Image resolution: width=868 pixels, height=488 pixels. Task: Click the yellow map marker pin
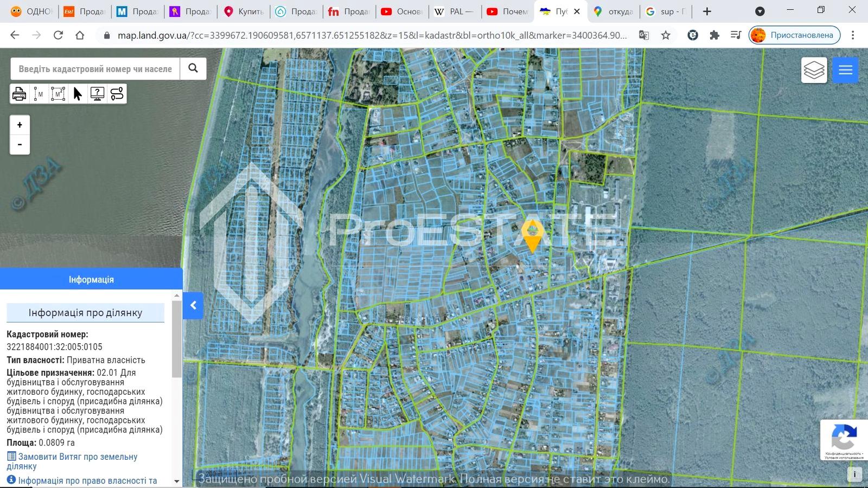532,233
